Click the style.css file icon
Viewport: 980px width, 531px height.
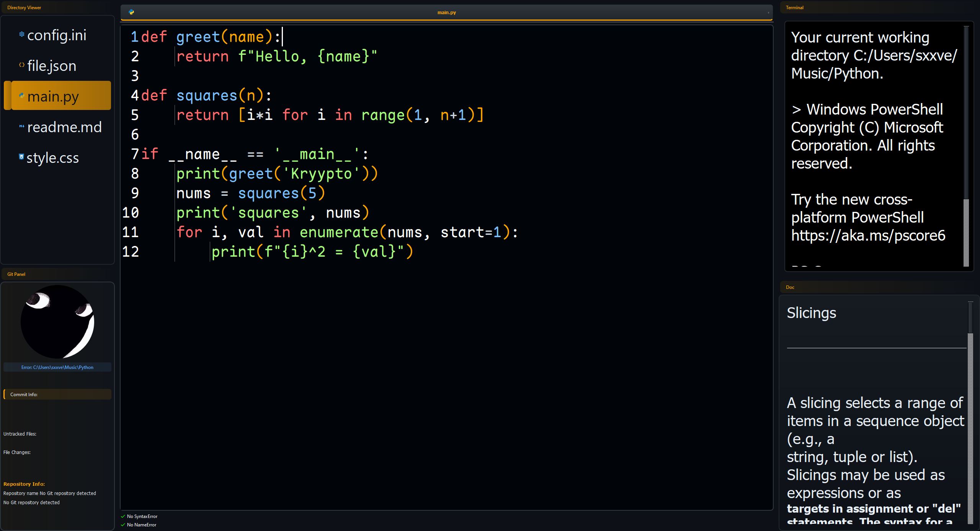[x=21, y=157]
